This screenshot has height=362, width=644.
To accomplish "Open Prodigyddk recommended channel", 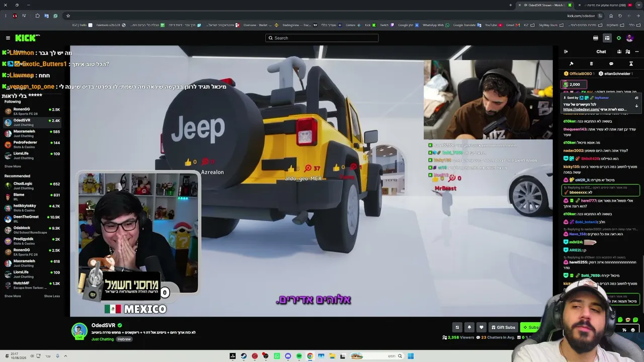I will click(x=32, y=241).
